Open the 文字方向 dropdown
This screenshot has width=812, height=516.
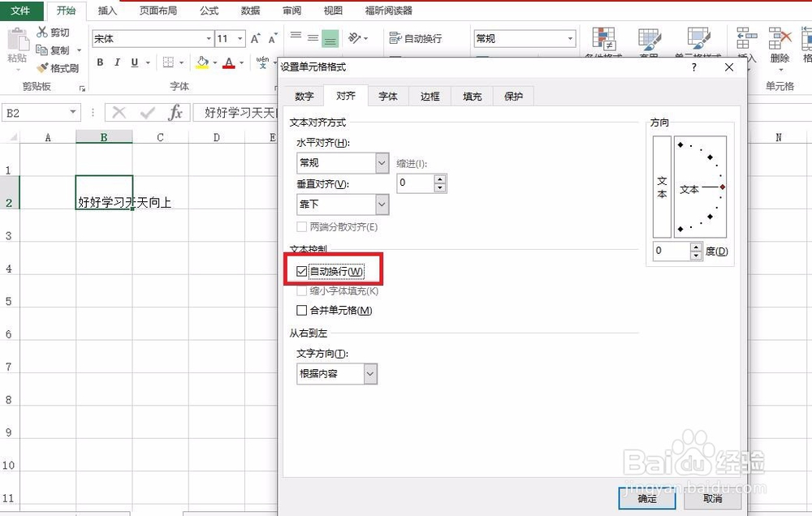pos(372,373)
